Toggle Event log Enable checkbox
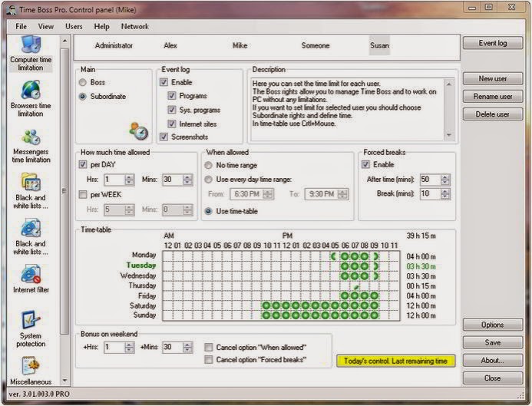The height and width of the screenshot is (406, 532). click(164, 82)
